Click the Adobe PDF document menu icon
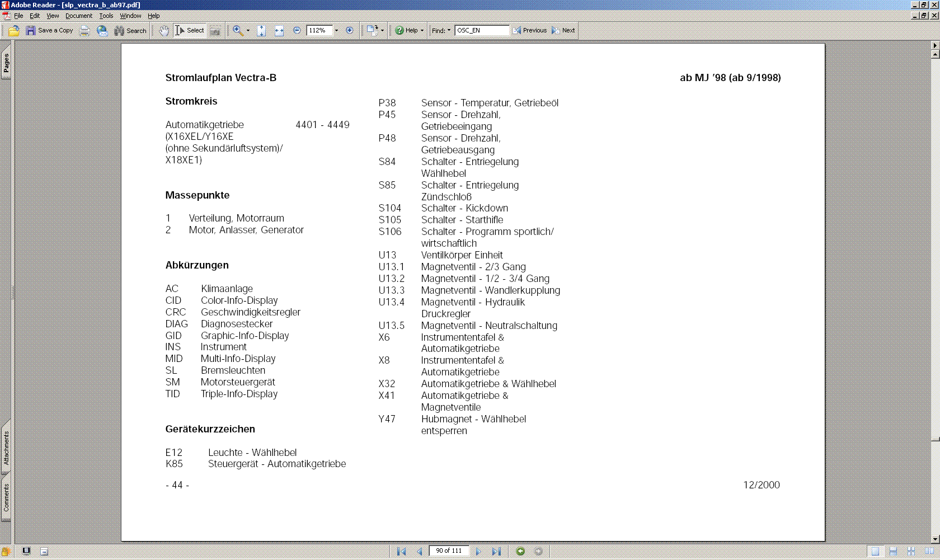The height and width of the screenshot is (560, 940). pos(6,16)
